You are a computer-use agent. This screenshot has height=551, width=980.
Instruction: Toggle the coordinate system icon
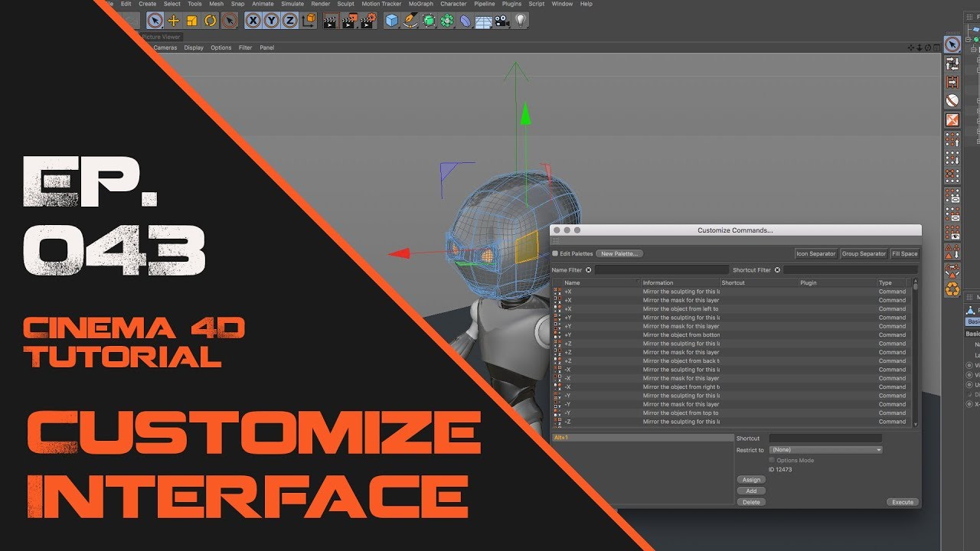tap(309, 21)
